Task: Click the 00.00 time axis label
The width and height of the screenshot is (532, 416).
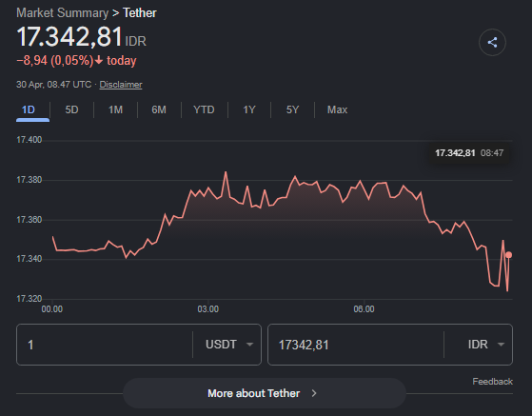Action: [52, 309]
